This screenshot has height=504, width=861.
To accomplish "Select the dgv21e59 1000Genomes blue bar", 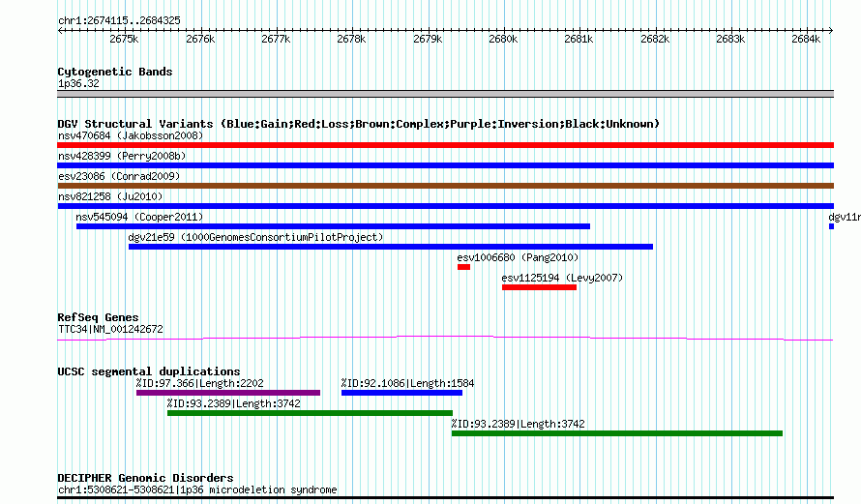I will [x=391, y=247].
